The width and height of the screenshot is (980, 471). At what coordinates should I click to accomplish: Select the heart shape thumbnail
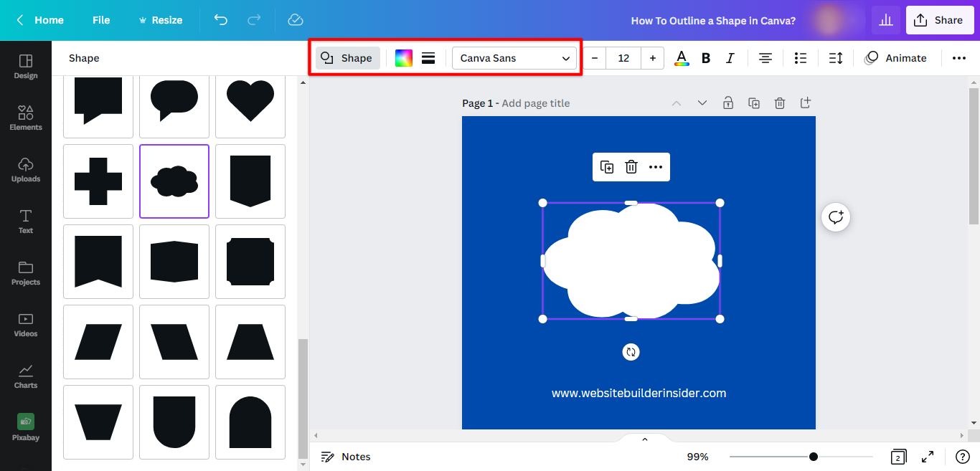click(x=250, y=101)
